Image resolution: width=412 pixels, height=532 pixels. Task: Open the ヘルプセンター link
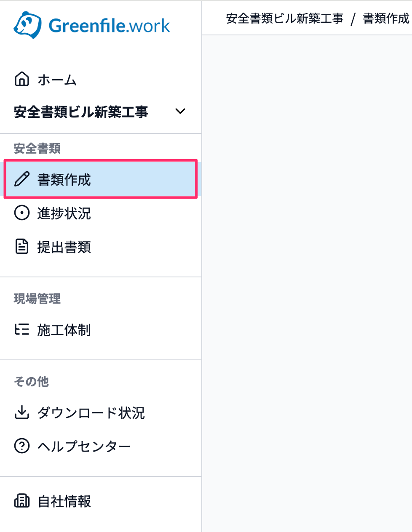pyautogui.click(x=101, y=446)
